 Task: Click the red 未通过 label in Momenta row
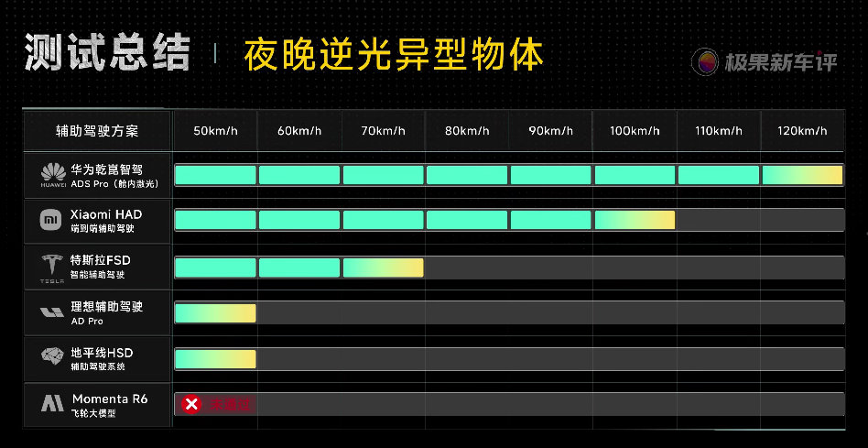click(230, 405)
